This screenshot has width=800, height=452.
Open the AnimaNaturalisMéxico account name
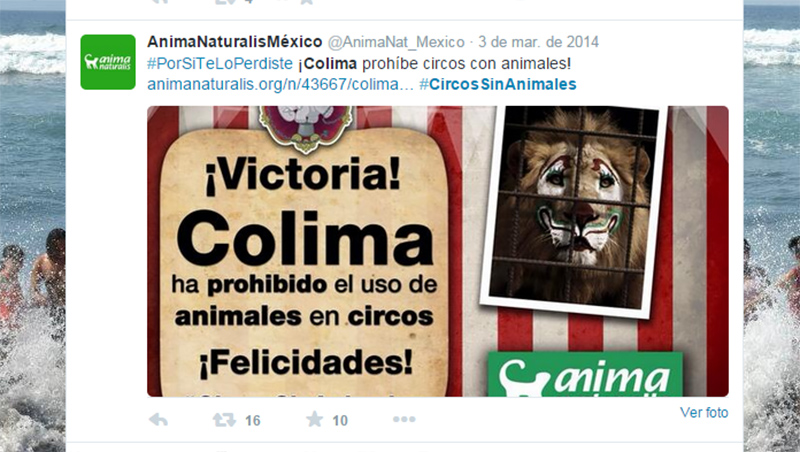tap(235, 42)
